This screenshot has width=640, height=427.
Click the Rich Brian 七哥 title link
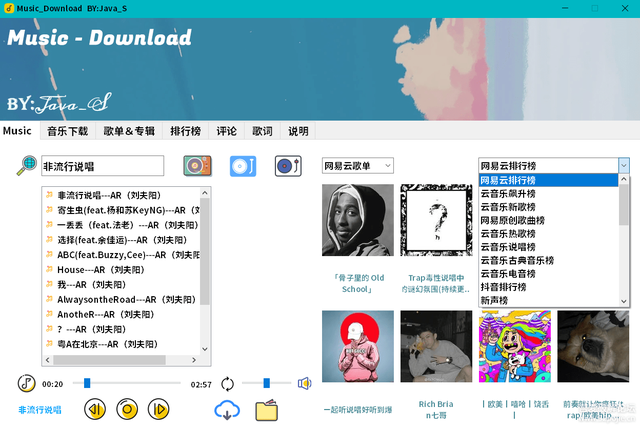(436, 409)
